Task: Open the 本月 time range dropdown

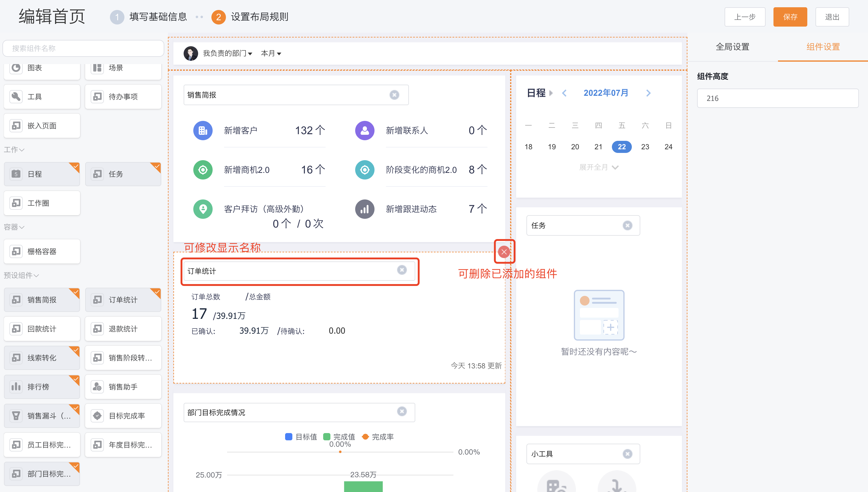Action: click(271, 53)
